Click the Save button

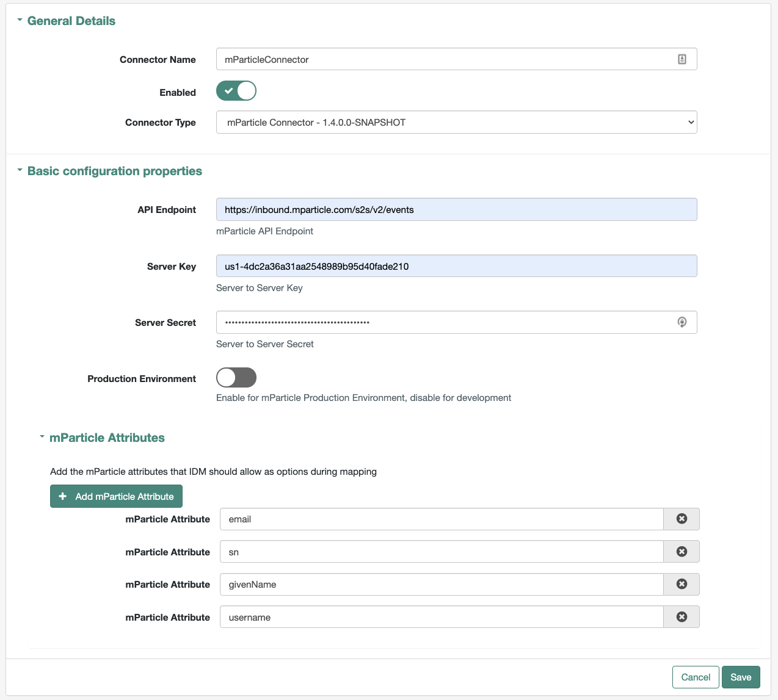[741, 677]
